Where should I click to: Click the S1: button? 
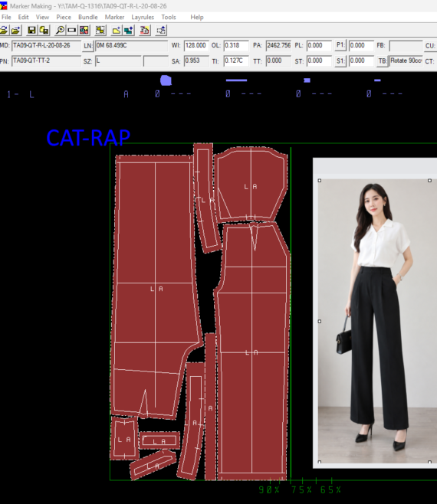340,61
